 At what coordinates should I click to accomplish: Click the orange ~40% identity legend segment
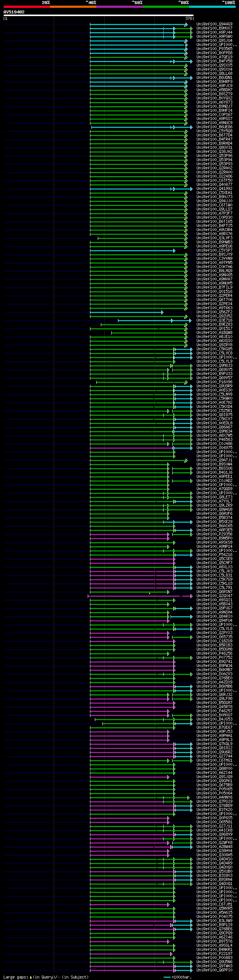[73, 7]
